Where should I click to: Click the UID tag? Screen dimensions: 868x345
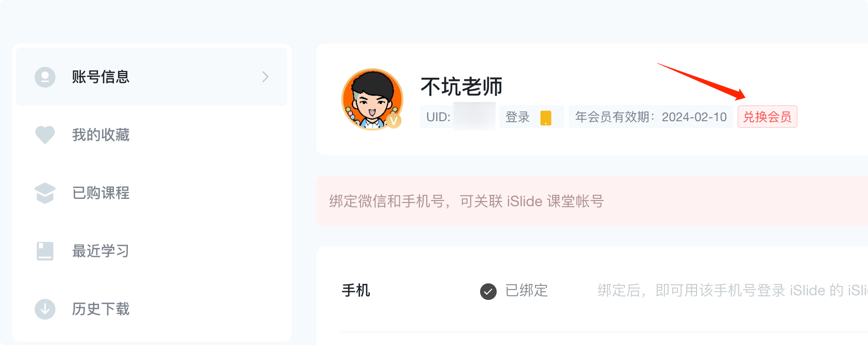[x=438, y=117]
